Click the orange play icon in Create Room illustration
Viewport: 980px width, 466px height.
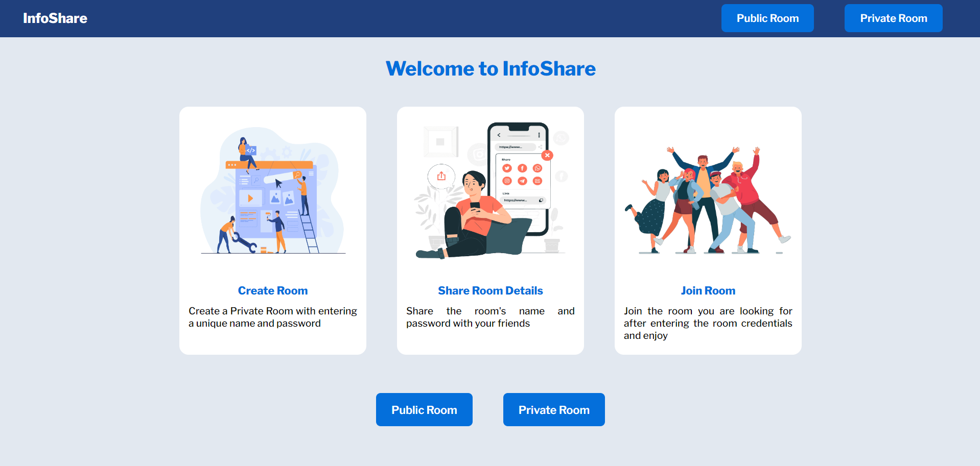point(250,198)
